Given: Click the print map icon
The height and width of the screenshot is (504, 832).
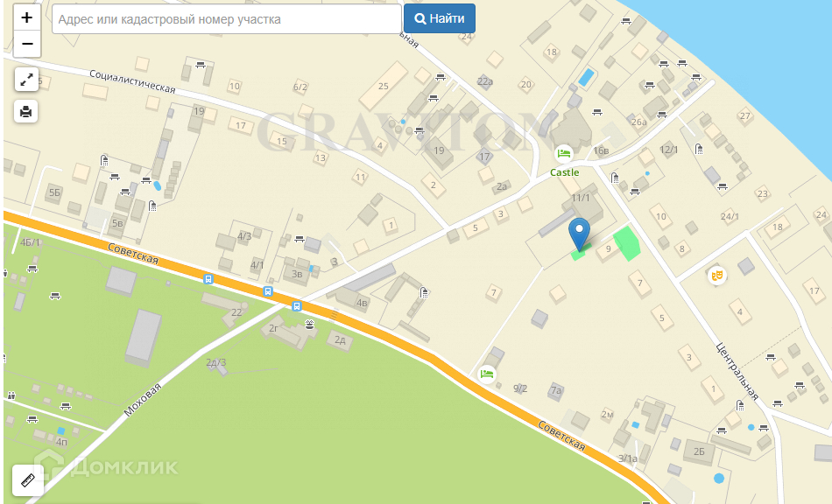Looking at the screenshot, I should pyautogui.click(x=26, y=111).
